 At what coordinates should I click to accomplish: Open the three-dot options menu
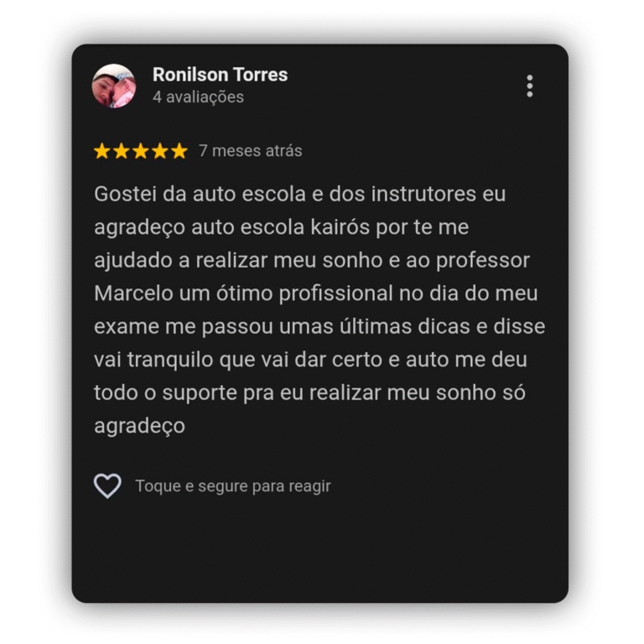(529, 86)
